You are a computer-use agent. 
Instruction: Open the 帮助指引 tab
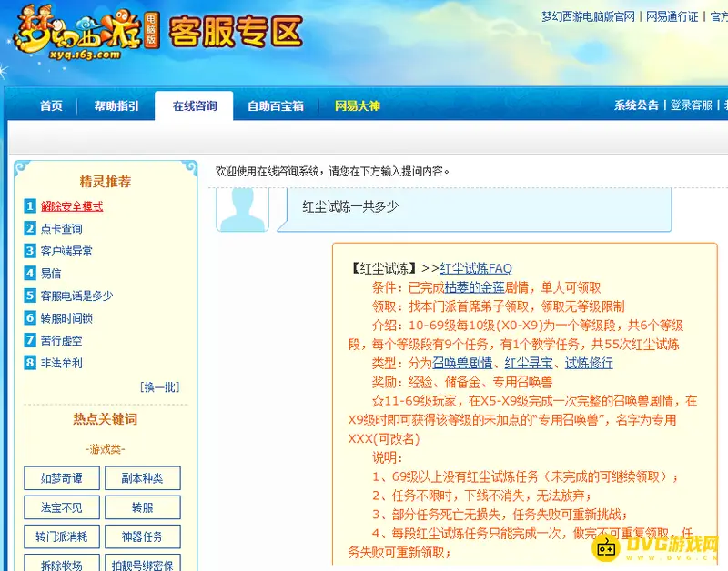pyautogui.click(x=116, y=105)
